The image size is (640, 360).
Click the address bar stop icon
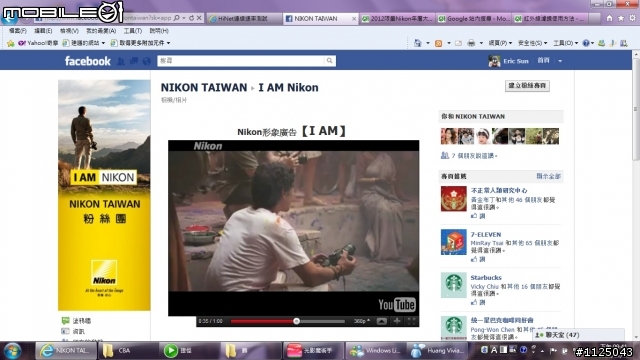[199, 18]
